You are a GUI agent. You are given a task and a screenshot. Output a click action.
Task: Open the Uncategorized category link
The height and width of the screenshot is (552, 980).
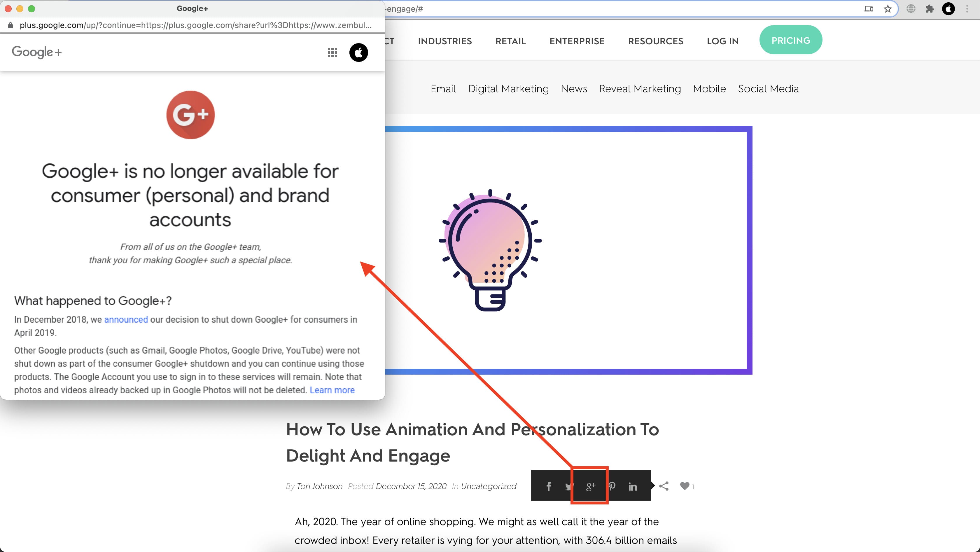[489, 486]
